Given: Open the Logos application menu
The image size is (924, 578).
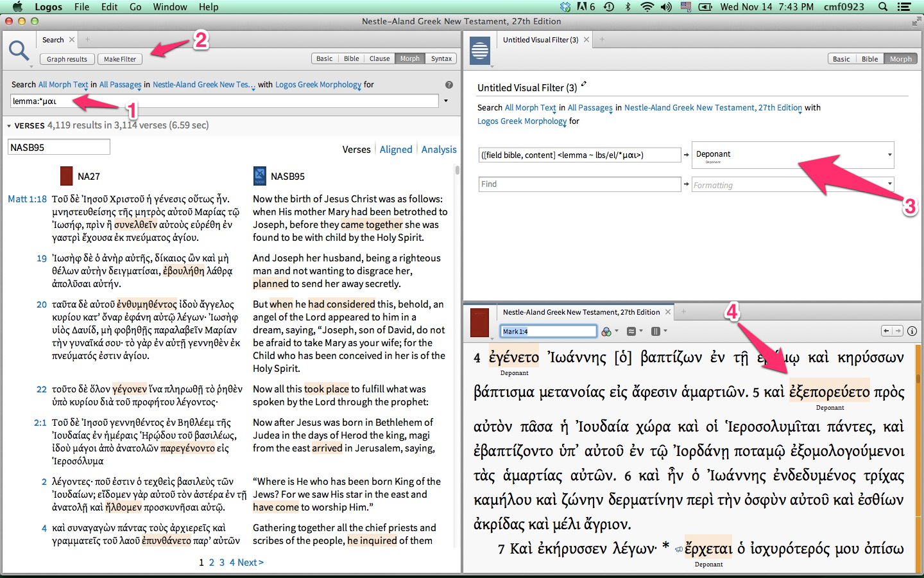Looking at the screenshot, I should 48,6.
